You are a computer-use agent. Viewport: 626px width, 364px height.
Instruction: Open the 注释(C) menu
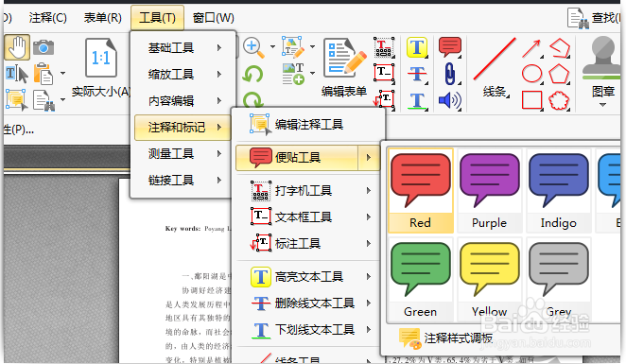[x=47, y=18]
